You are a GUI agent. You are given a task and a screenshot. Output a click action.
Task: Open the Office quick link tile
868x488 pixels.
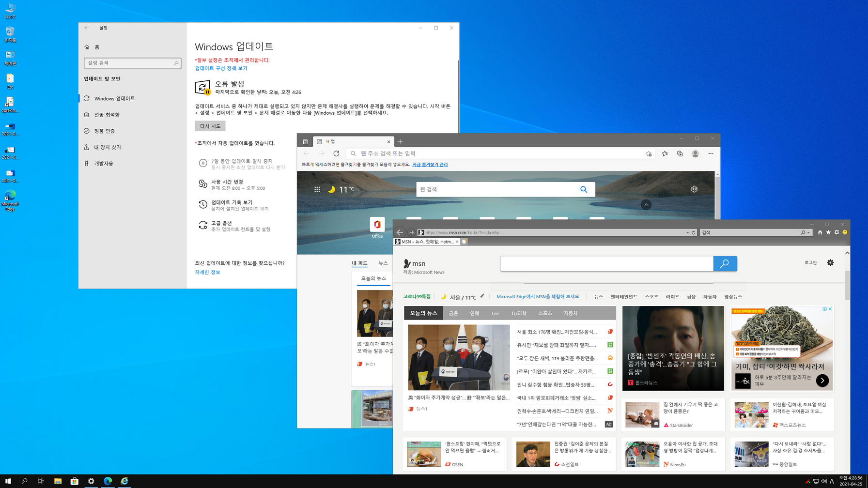(377, 228)
